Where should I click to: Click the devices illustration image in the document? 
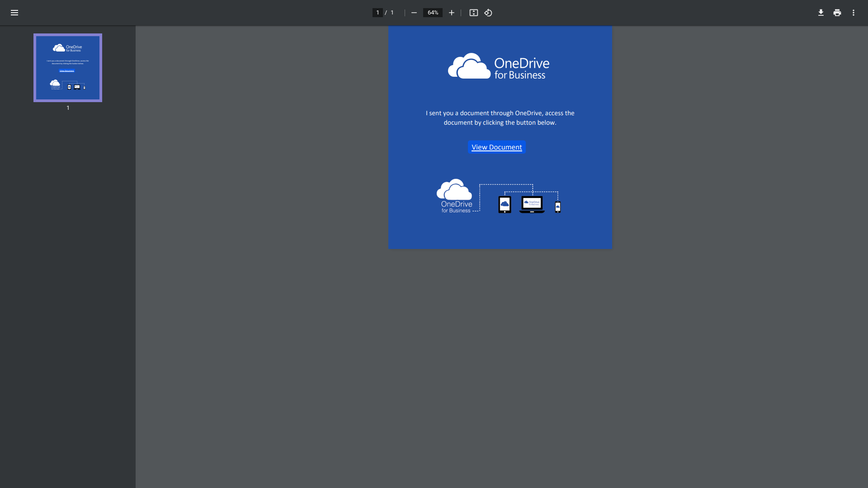(499, 196)
